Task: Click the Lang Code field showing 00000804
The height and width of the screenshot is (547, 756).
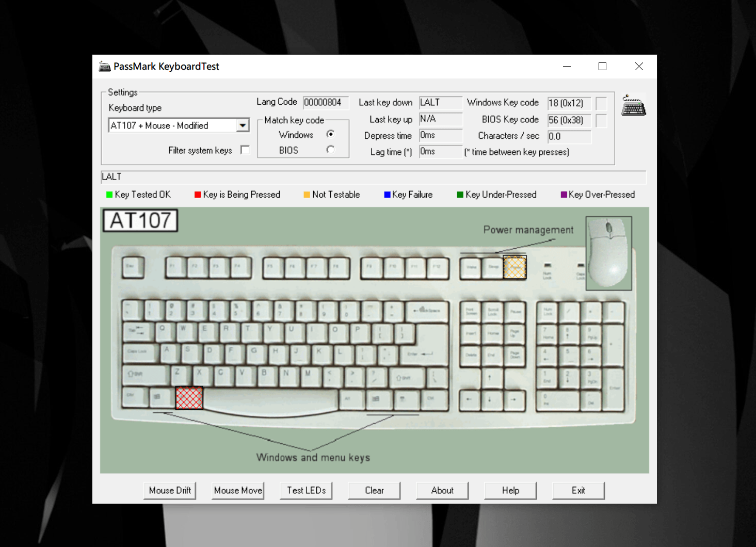Action: coord(326,102)
